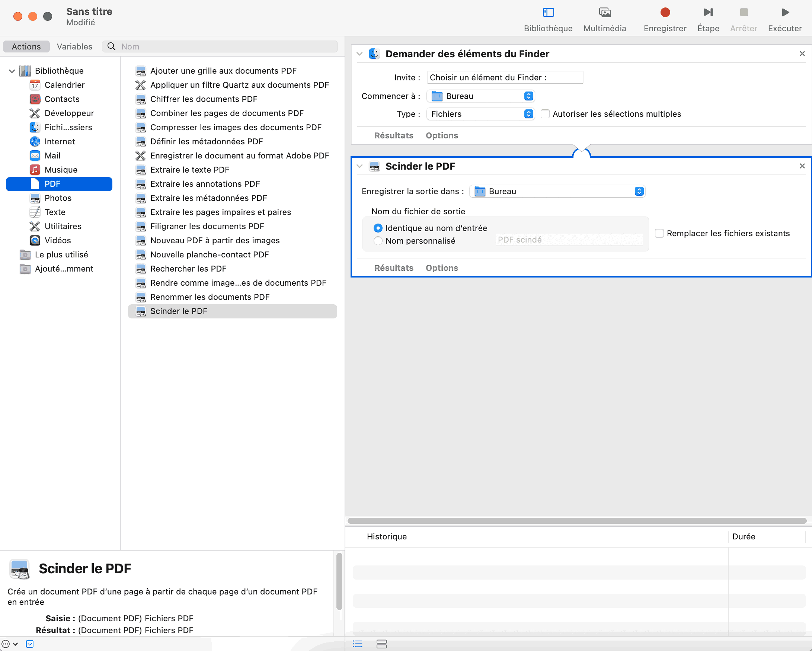Switch to the Actions tab
The height and width of the screenshot is (651, 812).
(x=26, y=46)
